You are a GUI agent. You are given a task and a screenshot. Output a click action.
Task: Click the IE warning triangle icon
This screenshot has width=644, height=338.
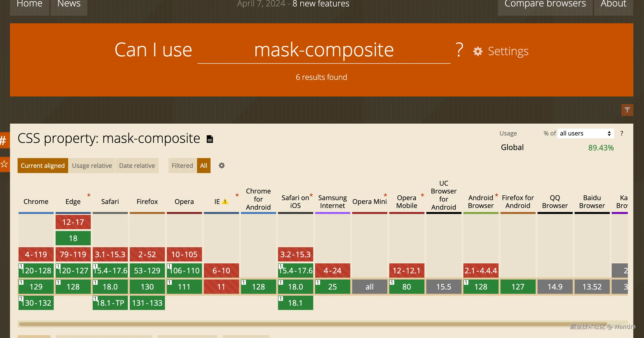point(225,202)
